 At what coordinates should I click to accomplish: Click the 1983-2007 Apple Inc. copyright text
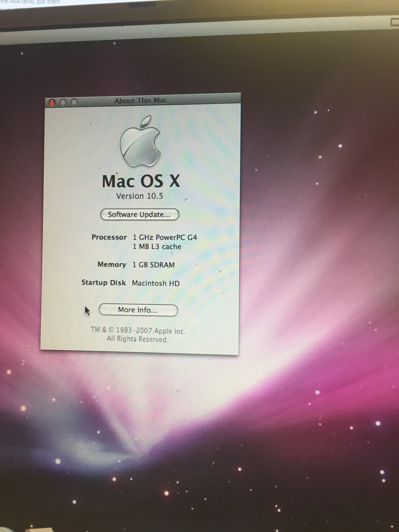(x=138, y=330)
